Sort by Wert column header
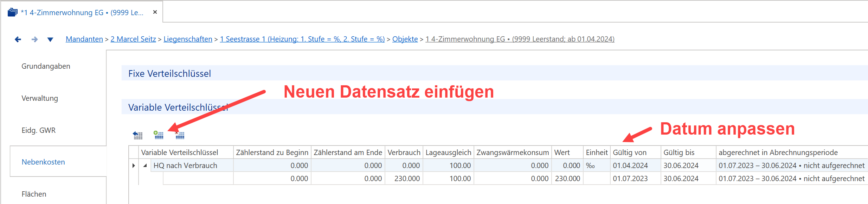 tap(567, 152)
